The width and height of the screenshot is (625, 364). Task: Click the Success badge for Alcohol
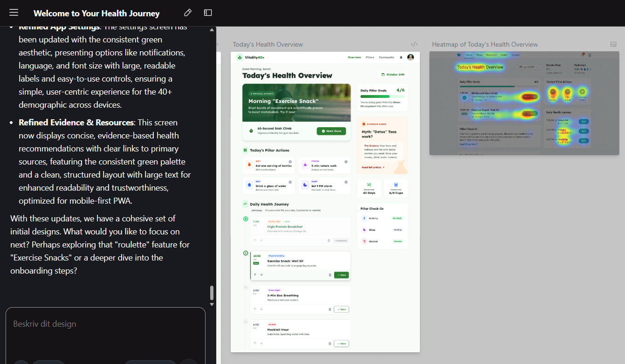click(398, 241)
